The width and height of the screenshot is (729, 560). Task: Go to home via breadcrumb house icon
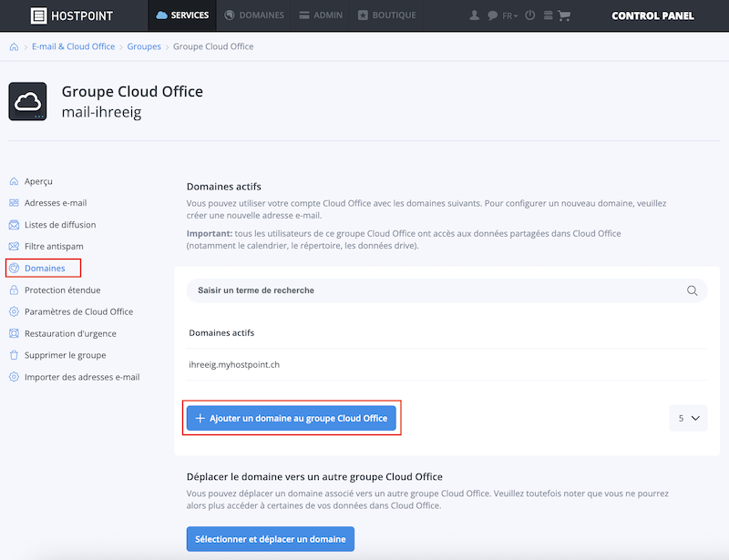[x=14, y=46]
